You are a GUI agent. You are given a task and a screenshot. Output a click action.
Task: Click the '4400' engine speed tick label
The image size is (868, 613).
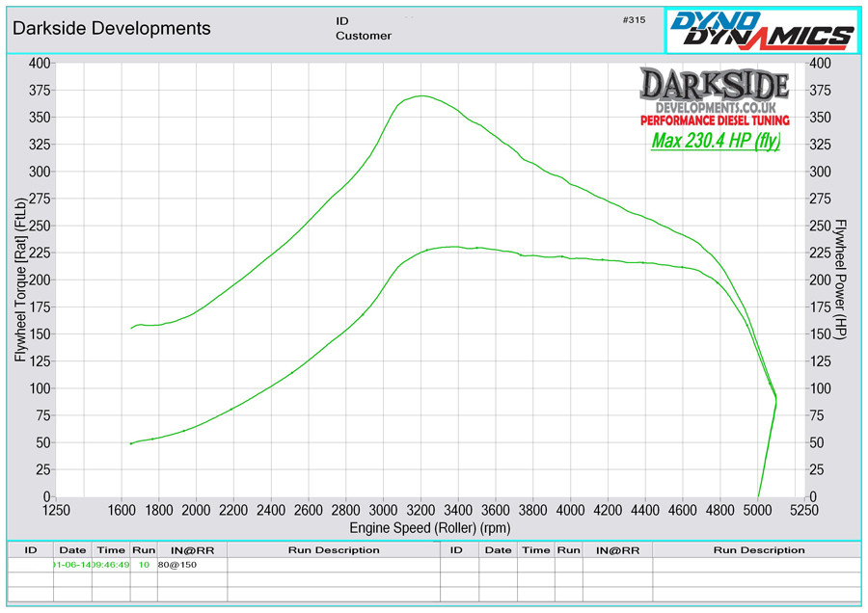[645, 510]
